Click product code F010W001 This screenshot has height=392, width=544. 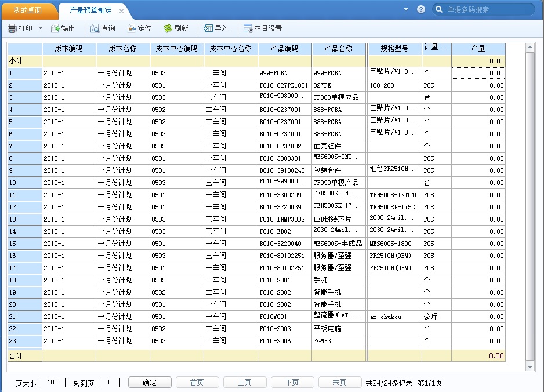273,317
